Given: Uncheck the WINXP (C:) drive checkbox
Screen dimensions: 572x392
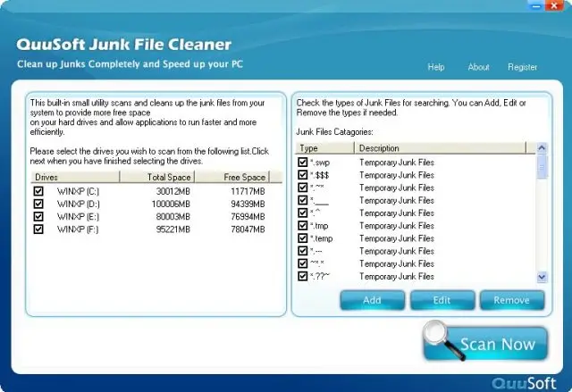Looking at the screenshot, I should pyautogui.click(x=38, y=191).
